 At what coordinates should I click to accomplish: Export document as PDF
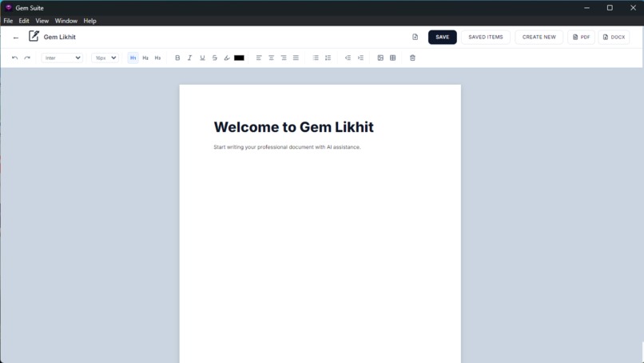[581, 37]
